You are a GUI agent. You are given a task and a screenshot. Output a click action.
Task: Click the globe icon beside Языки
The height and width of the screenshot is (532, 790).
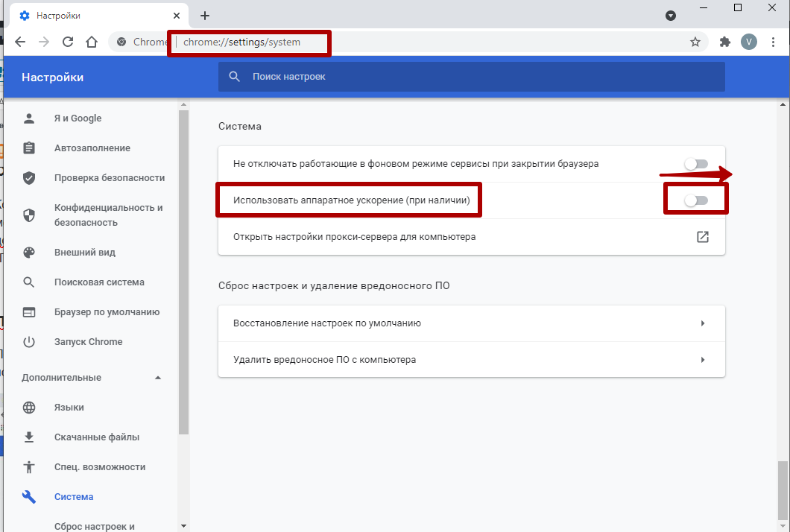(x=29, y=407)
